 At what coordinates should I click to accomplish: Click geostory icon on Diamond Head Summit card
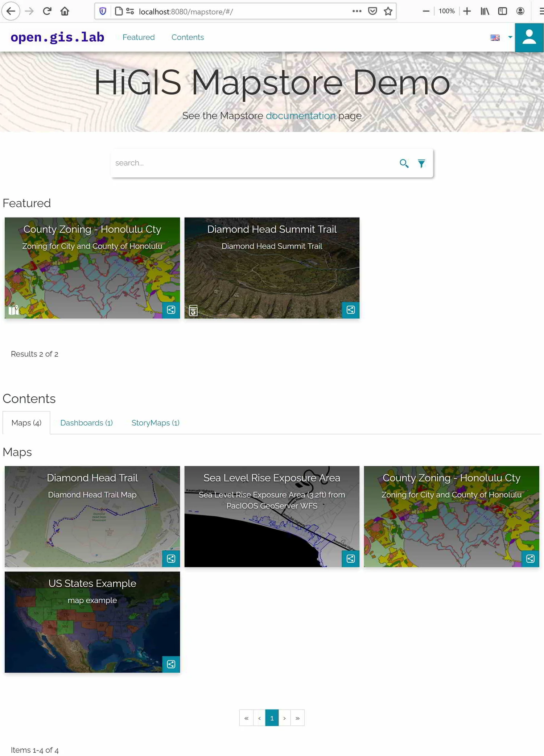(193, 310)
